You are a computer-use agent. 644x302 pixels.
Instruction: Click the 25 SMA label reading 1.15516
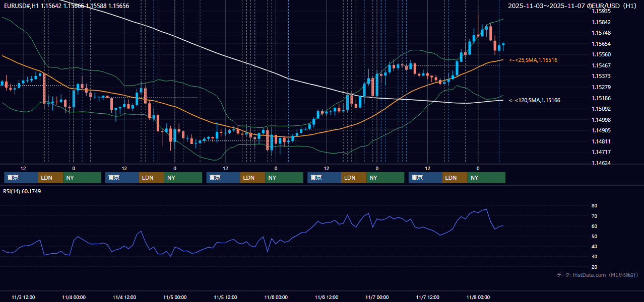[x=534, y=60]
